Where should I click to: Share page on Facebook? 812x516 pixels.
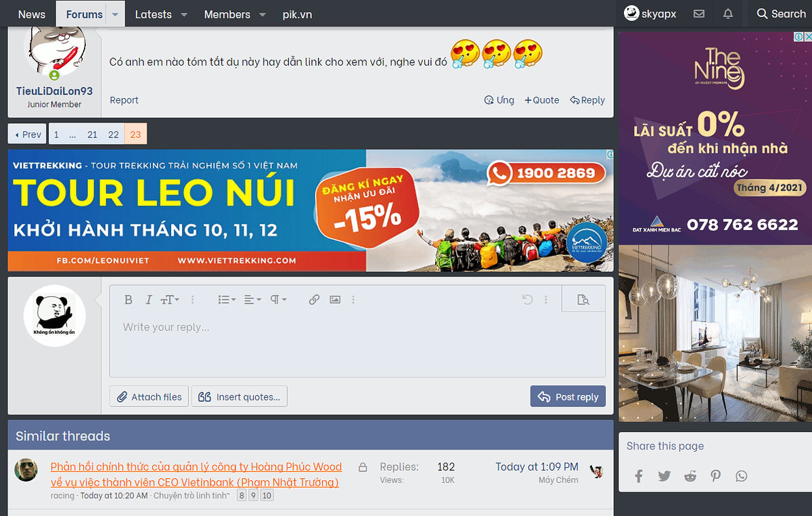[639, 476]
